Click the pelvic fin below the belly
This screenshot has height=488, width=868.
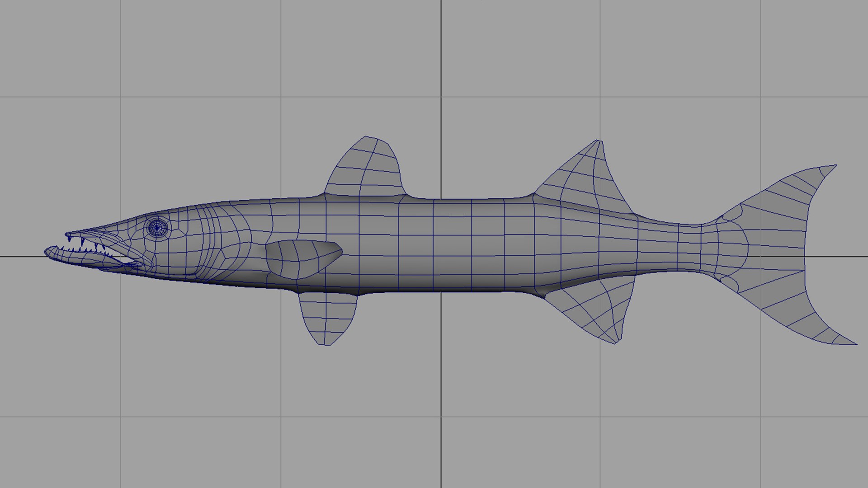click(x=327, y=318)
